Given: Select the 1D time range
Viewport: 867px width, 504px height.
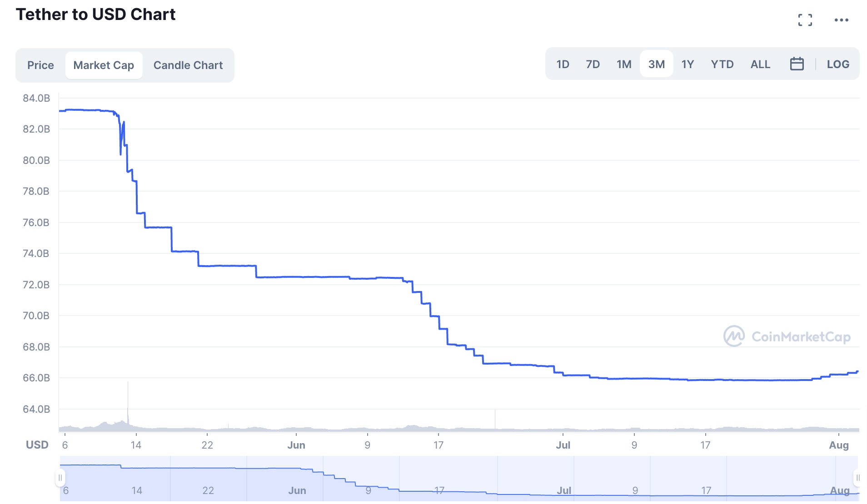Looking at the screenshot, I should click(x=563, y=64).
